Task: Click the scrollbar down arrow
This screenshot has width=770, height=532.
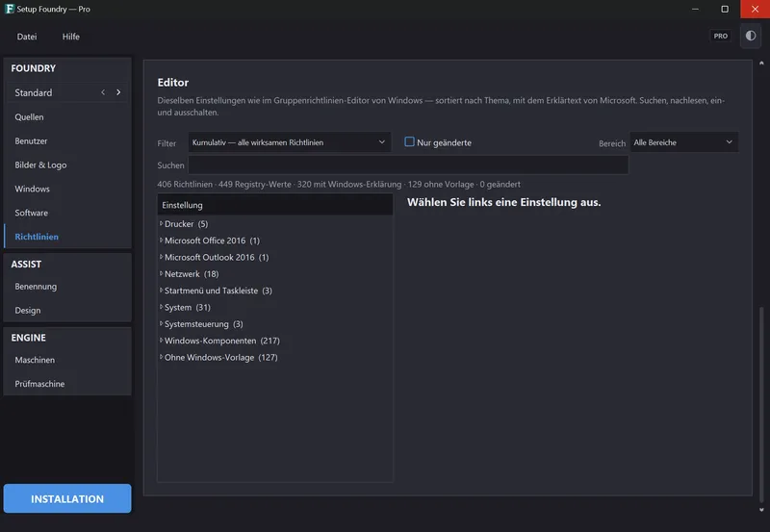Action: (761, 510)
